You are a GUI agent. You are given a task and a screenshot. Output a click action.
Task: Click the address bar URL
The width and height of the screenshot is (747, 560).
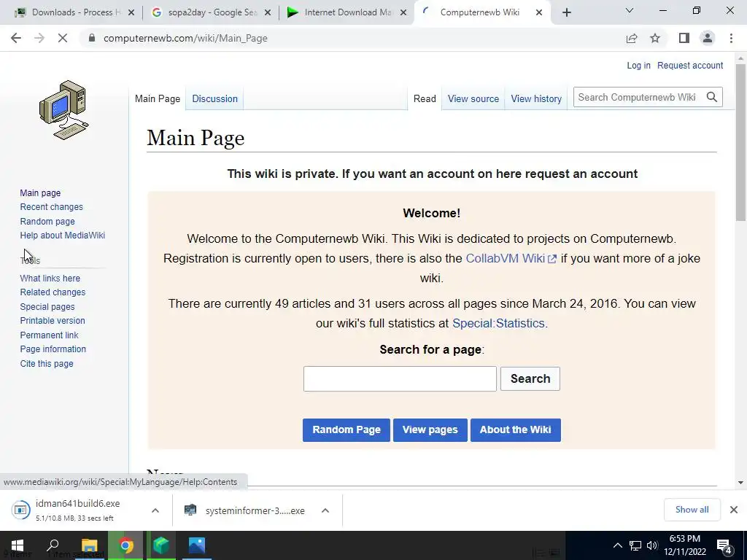(x=185, y=38)
